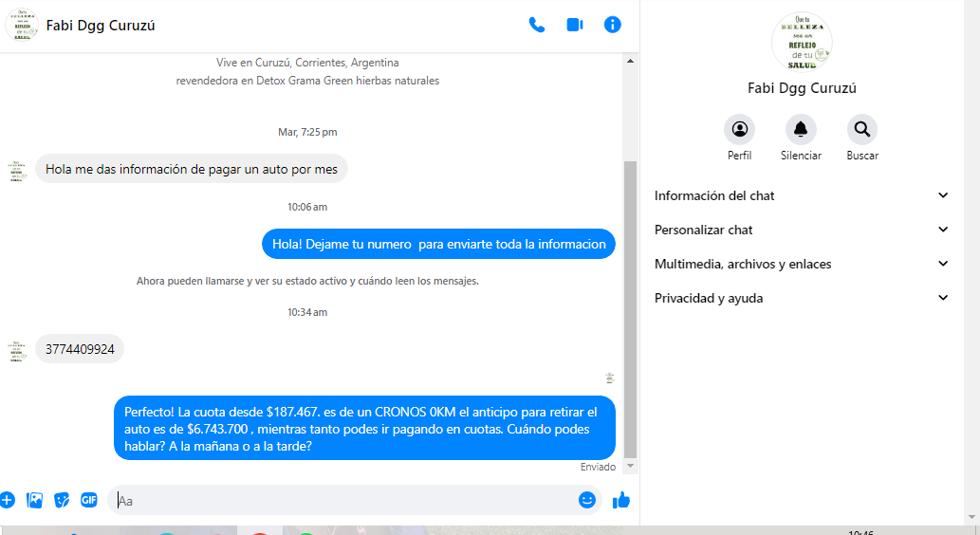Open the emoji picker in message box

pos(587,500)
